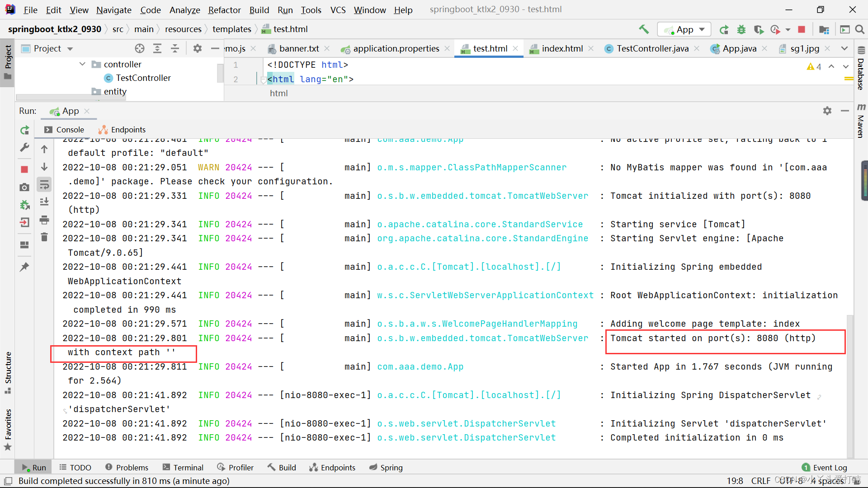Open the Refactor menu

(x=224, y=9)
